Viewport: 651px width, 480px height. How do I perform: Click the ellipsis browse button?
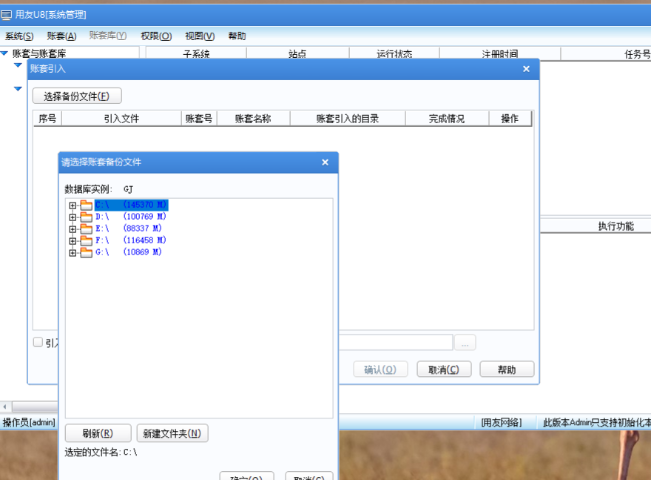465,343
